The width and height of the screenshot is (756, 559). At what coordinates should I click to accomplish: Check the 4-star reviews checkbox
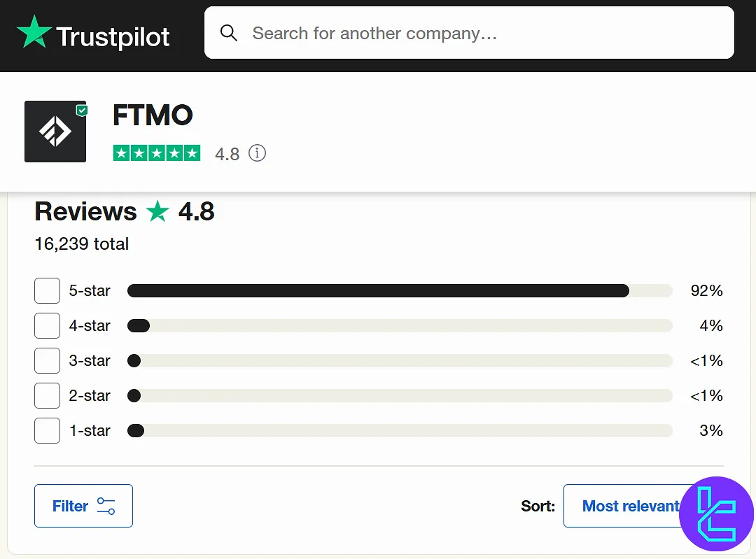point(47,325)
